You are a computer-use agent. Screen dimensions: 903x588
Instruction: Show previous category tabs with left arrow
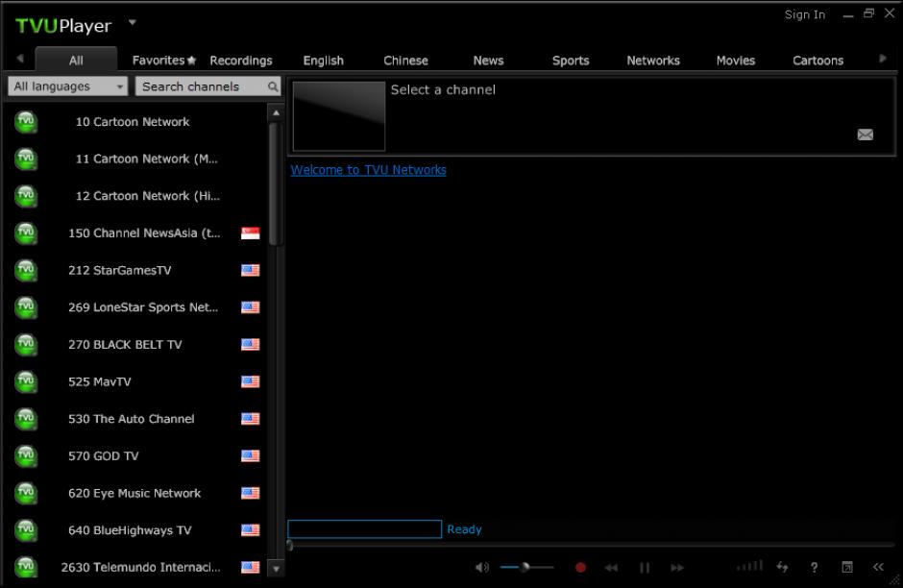[x=20, y=59]
